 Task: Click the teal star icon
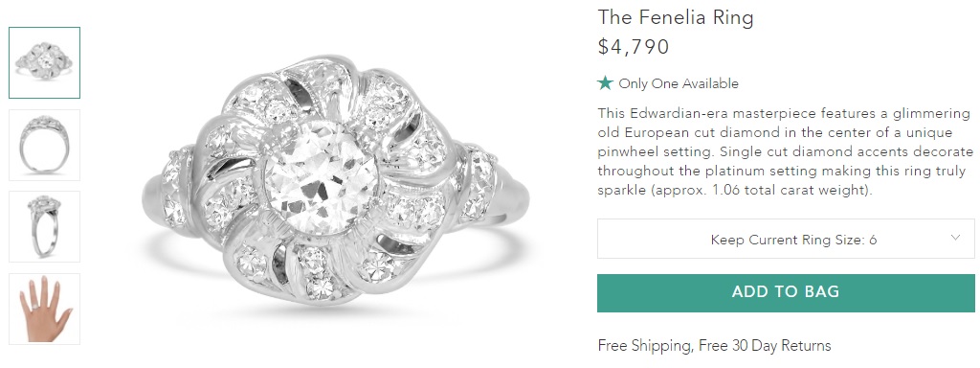[605, 82]
